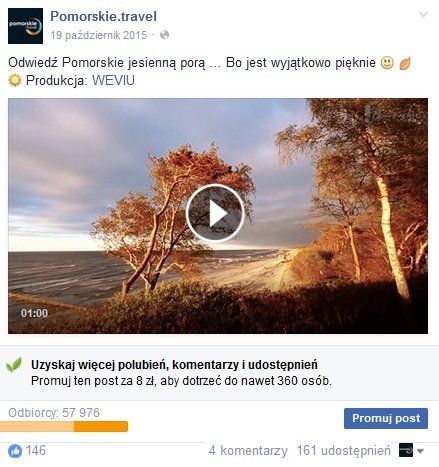439x467 pixels.
Task: Click the small page avatar beside shares
Action: tap(406, 450)
